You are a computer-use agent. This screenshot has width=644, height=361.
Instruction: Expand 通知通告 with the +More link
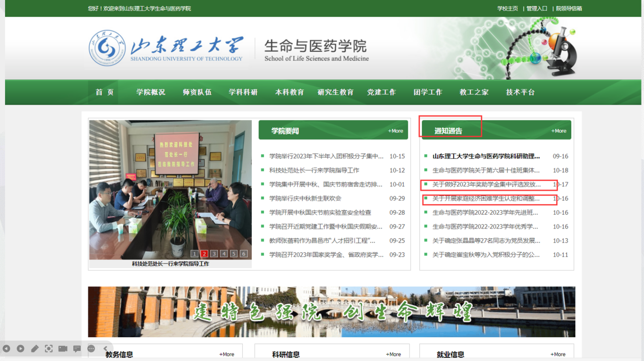tap(559, 131)
